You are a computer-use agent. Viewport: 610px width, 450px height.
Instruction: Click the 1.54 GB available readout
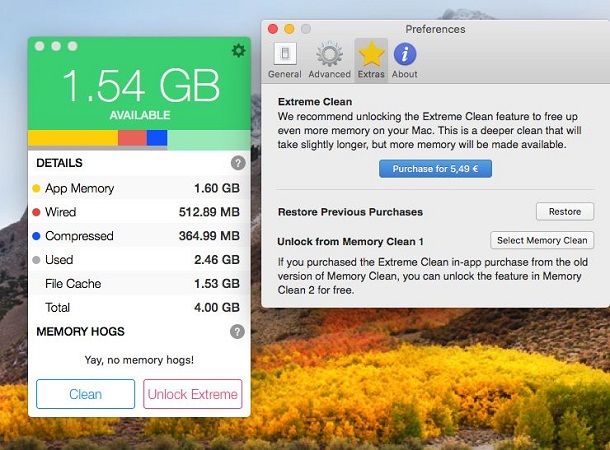click(x=141, y=86)
